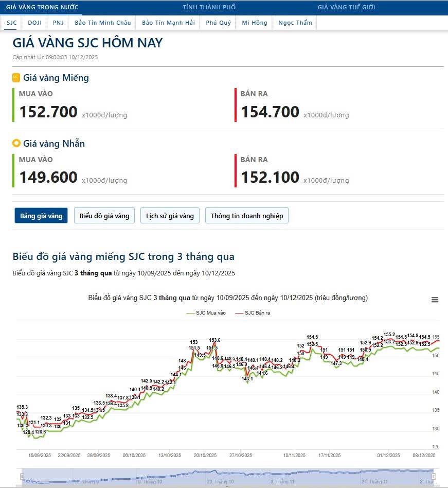The height and width of the screenshot is (488, 448).
Task: Open Thông tin doanh nghiệp info
Action: (247, 216)
